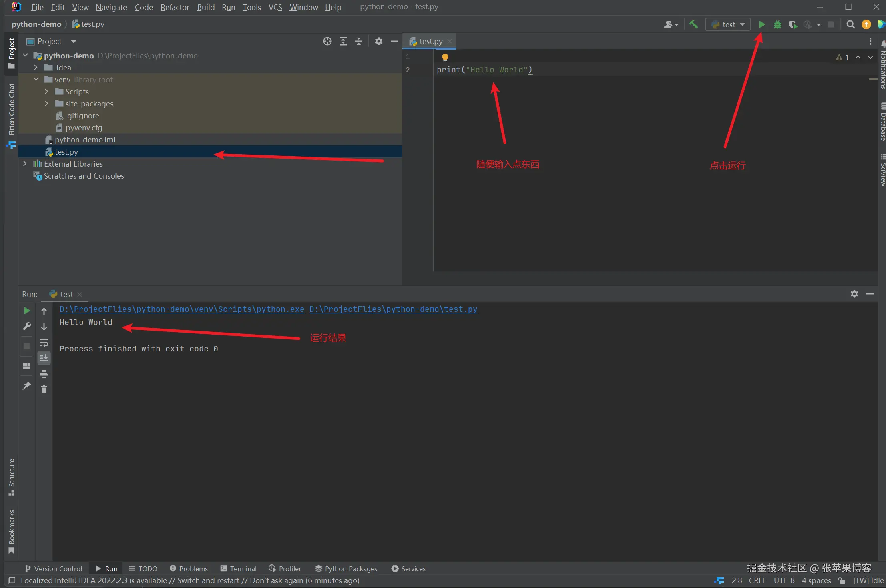
Task: Expand External Libraries node
Action: point(25,164)
